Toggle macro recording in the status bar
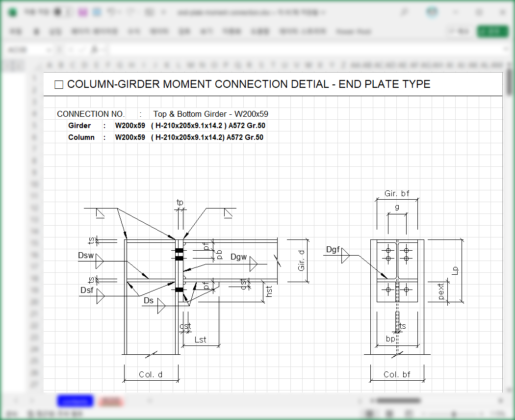The height and width of the screenshot is (420, 515). pyautogui.click(x=30, y=414)
